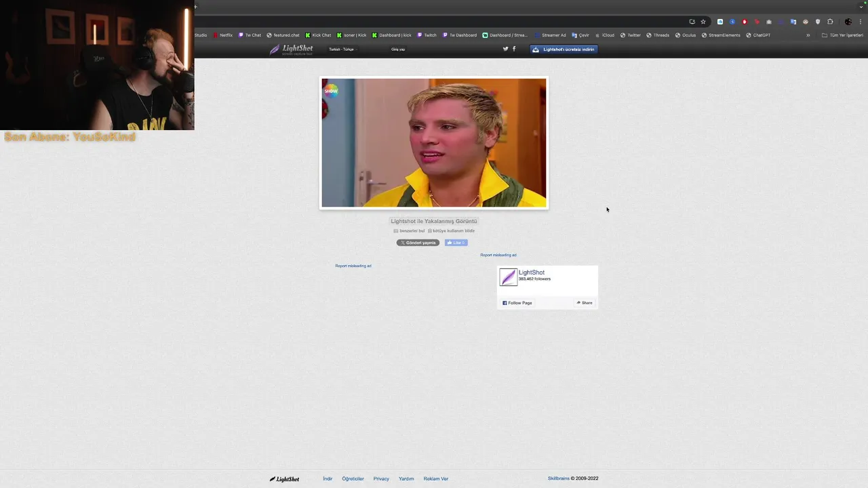Open the captured screenshot image

(x=434, y=142)
